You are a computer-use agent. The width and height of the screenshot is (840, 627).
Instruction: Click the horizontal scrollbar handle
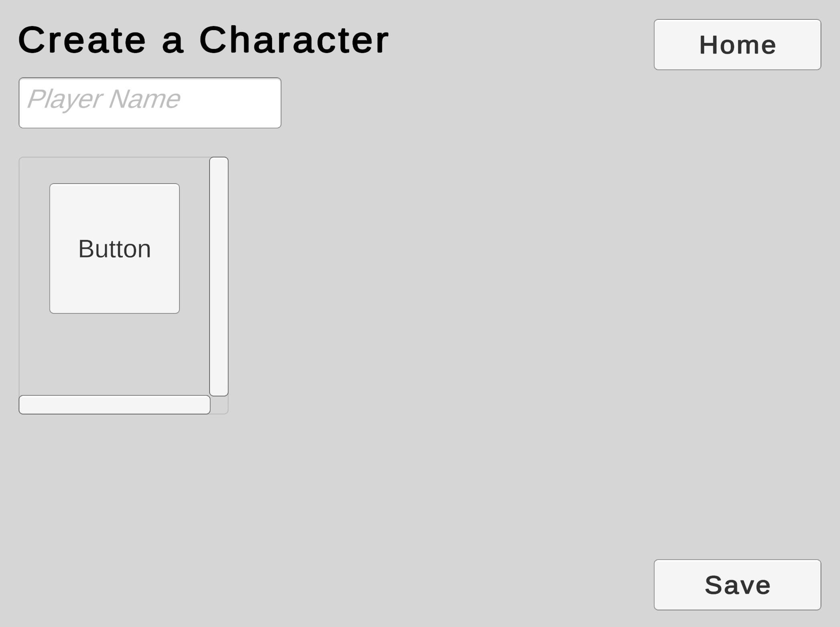pos(114,405)
